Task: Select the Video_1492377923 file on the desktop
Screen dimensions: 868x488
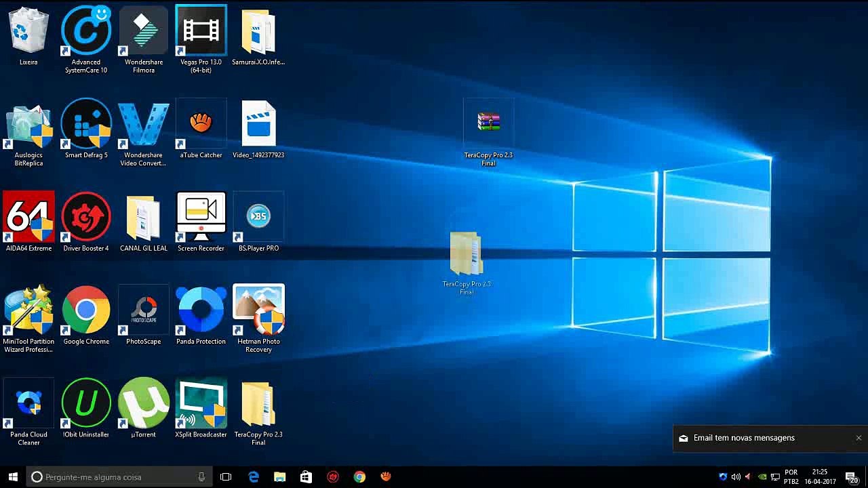Action: [258, 130]
